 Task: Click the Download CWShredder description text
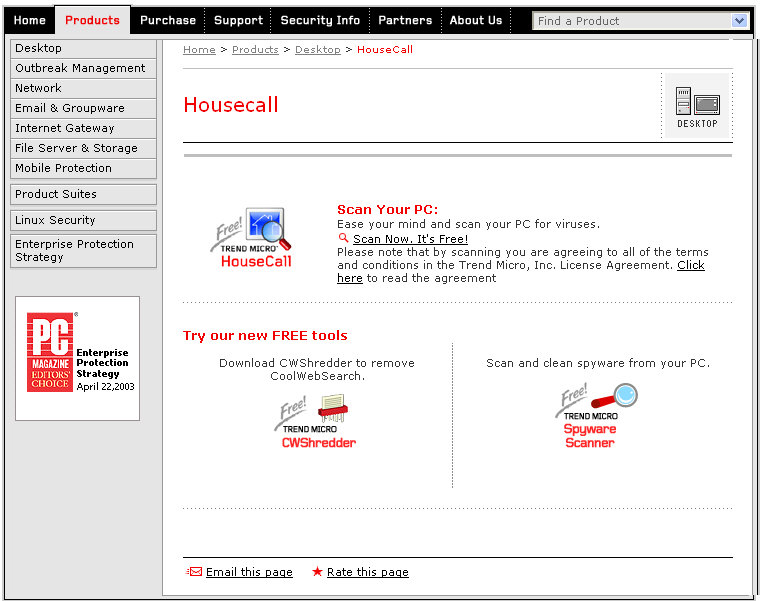click(317, 369)
